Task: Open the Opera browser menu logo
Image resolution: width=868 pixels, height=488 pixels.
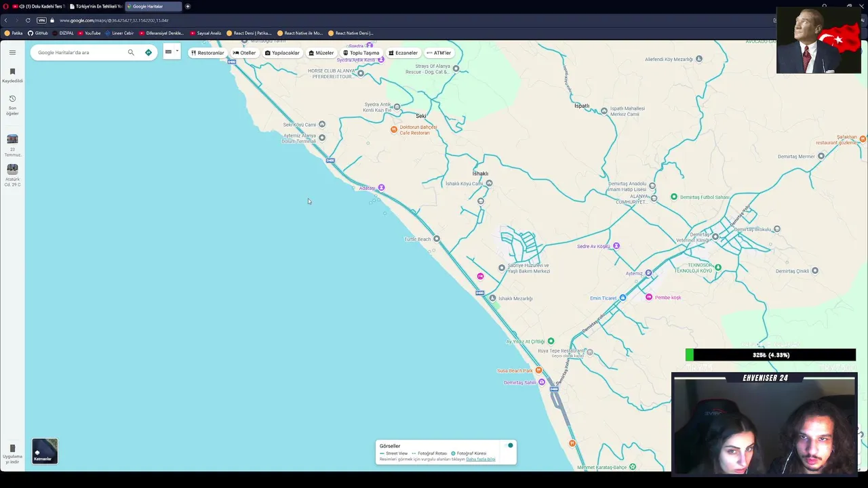Action: pyautogui.click(x=6, y=6)
